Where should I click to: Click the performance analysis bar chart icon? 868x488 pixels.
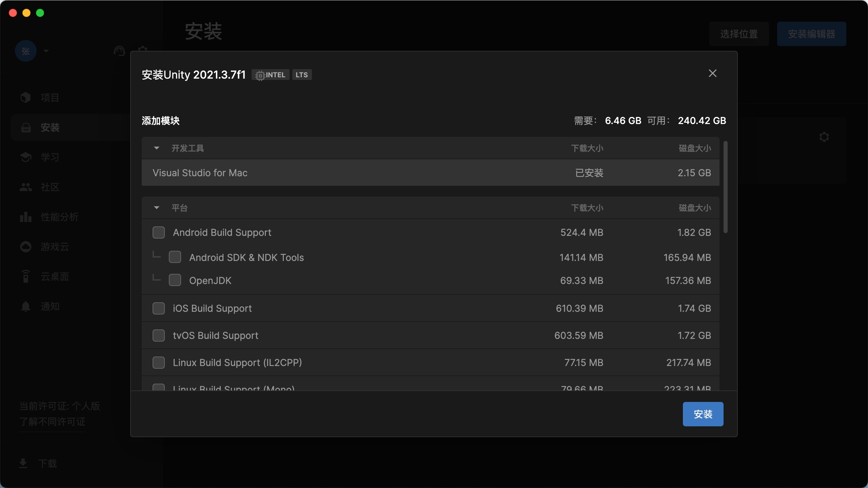[25, 217]
